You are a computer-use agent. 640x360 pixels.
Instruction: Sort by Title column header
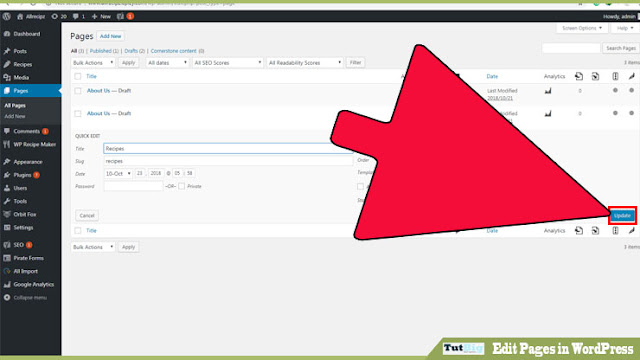[x=91, y=76]
